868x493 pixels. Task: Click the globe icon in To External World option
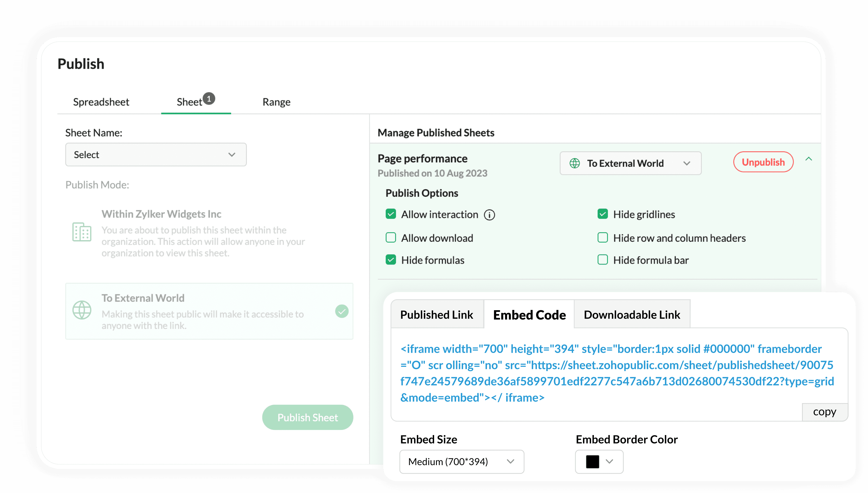click(82, 310)
